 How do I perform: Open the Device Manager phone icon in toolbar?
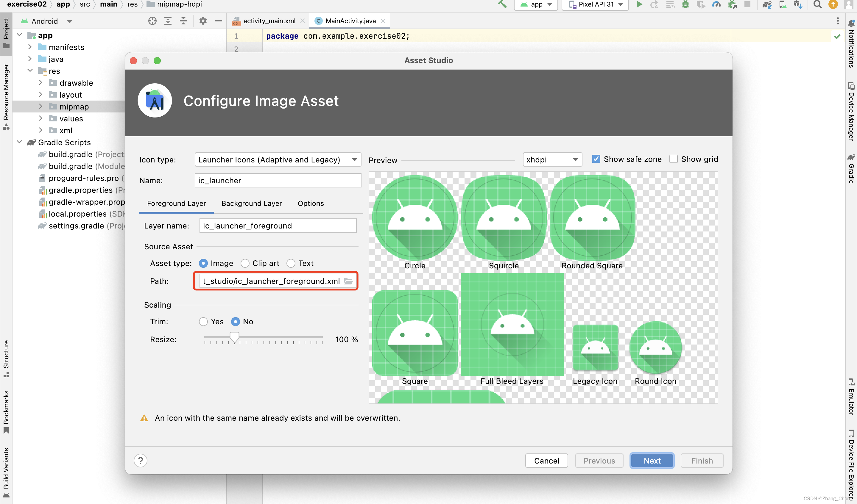[x=783, y=4]
